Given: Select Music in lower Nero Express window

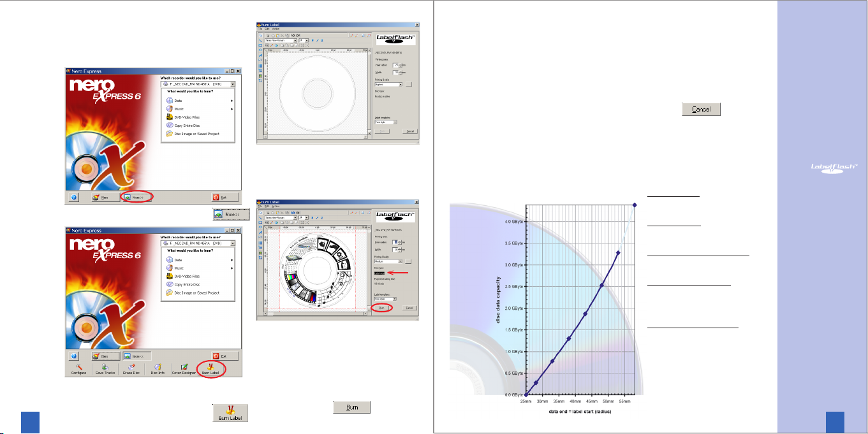Looking at the screenshot, I should (x=200, y=268).
